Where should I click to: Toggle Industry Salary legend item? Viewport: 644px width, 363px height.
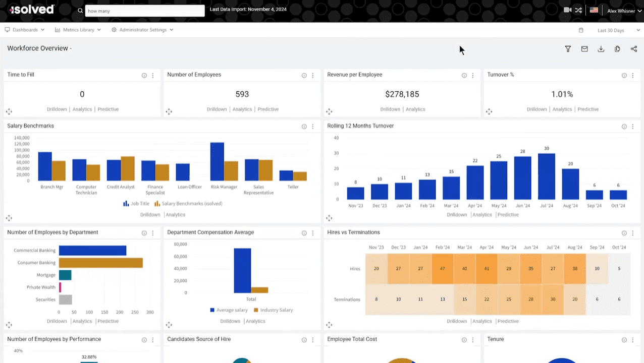tap(273, 310)
